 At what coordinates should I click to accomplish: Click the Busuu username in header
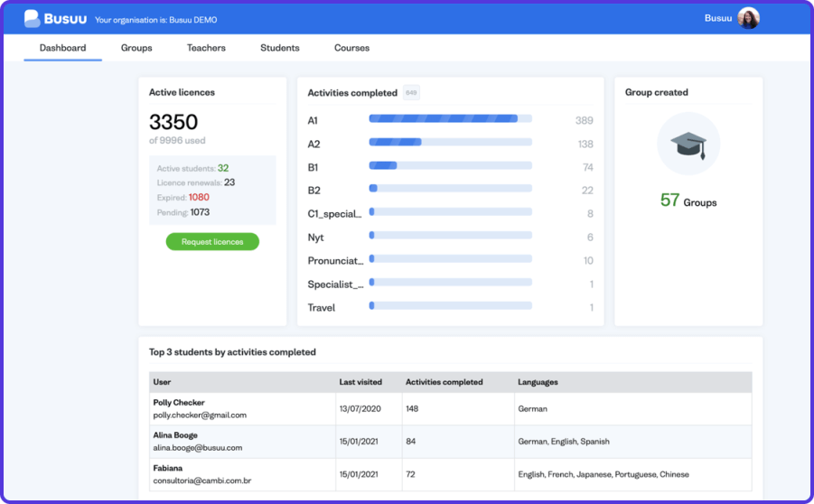(717, 18)
